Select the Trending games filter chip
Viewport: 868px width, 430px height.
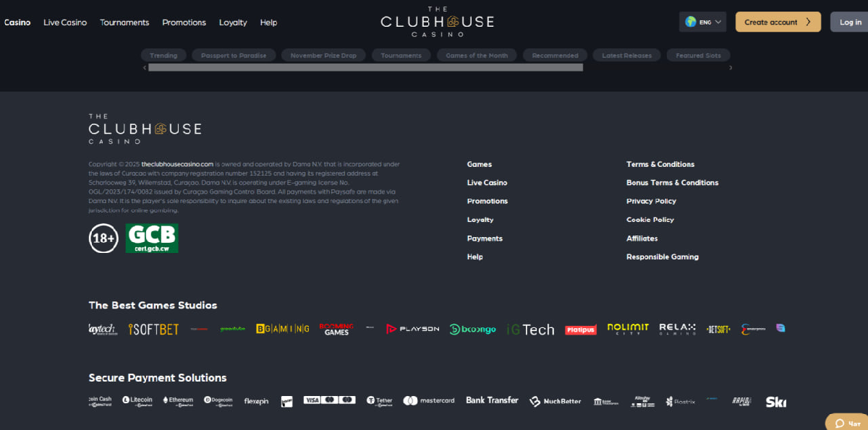pos(163,55)
